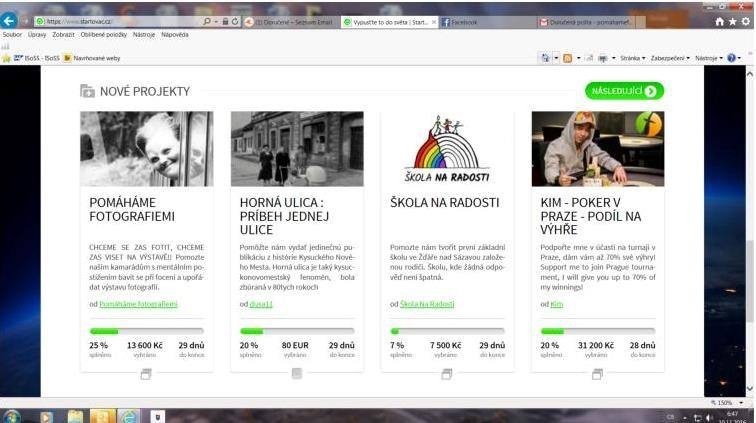Go back with the browser back arrow
The height and width of the screenshot is (423, 756).
click(x=9, y=21)
